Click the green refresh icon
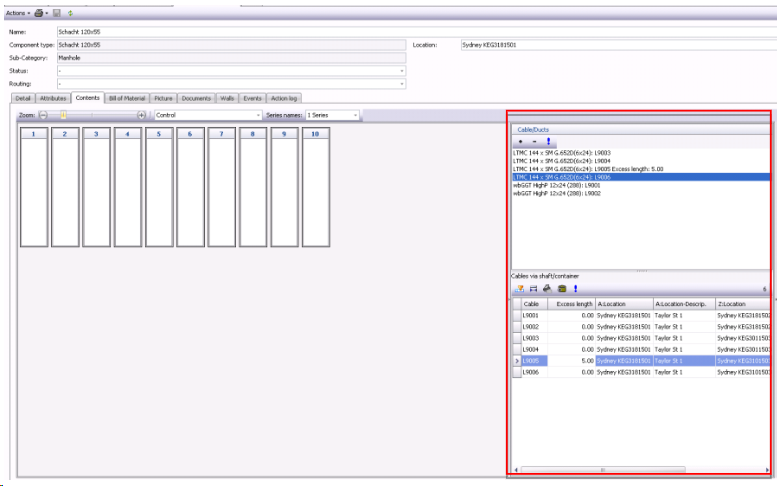 pyautogui.click(x=70, y=13)
